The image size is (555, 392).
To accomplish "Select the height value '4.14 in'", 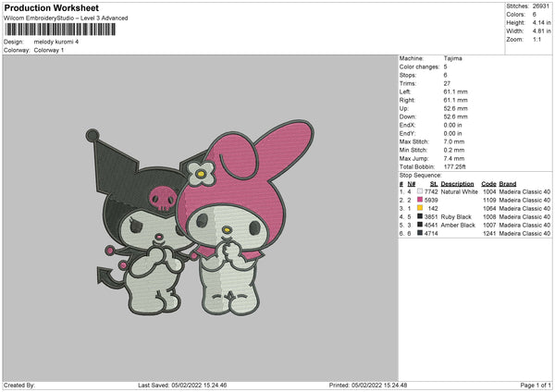I will click(x=541, y=22).
